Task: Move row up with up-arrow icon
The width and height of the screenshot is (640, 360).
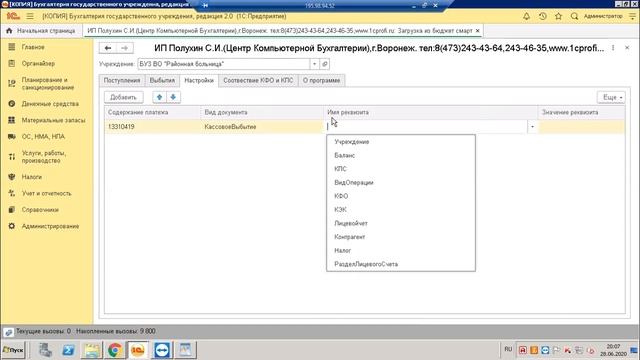Action: tap(160, 97)
